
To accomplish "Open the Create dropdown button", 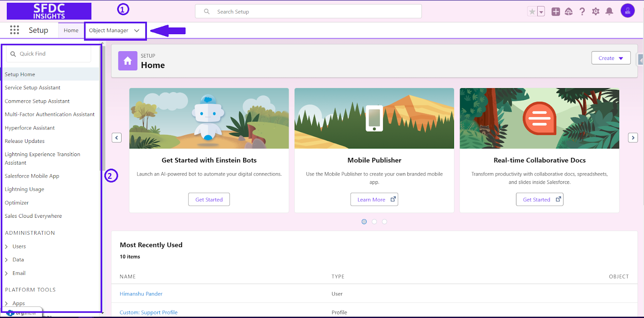I will click(x=611, y=58).
